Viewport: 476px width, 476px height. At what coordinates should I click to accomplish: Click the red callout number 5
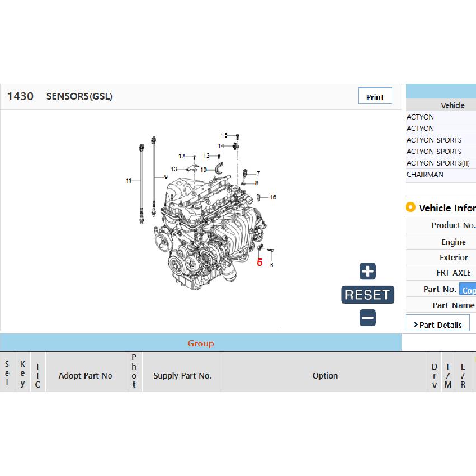coord(260,262)
